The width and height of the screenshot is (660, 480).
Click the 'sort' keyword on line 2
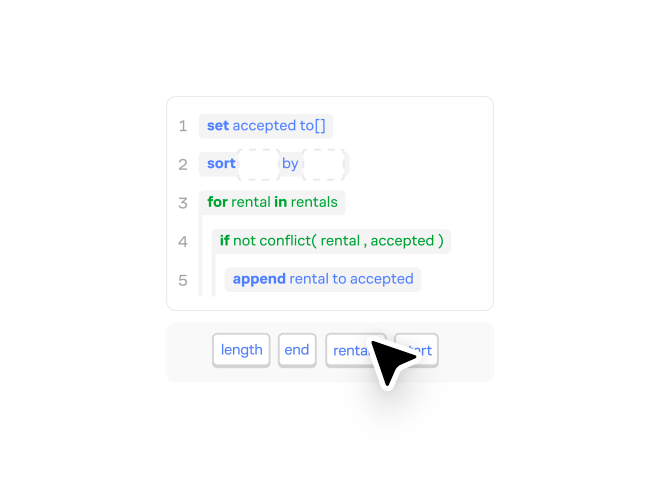[x=221, y=164]
